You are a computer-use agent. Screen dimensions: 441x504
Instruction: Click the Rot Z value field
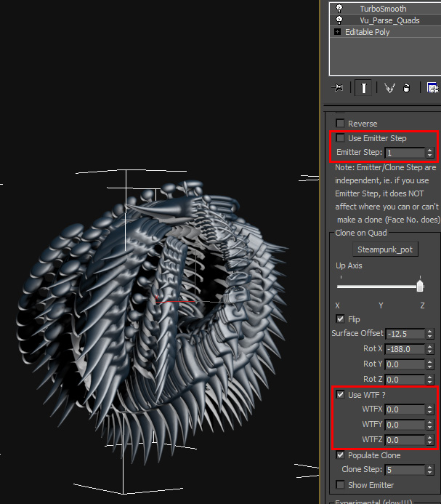[405, 380]
